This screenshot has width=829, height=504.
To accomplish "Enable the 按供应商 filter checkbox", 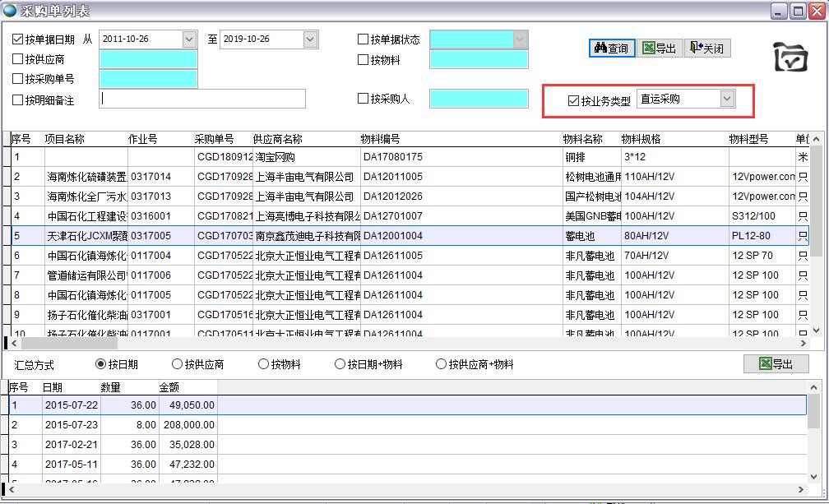I will 18,59.
